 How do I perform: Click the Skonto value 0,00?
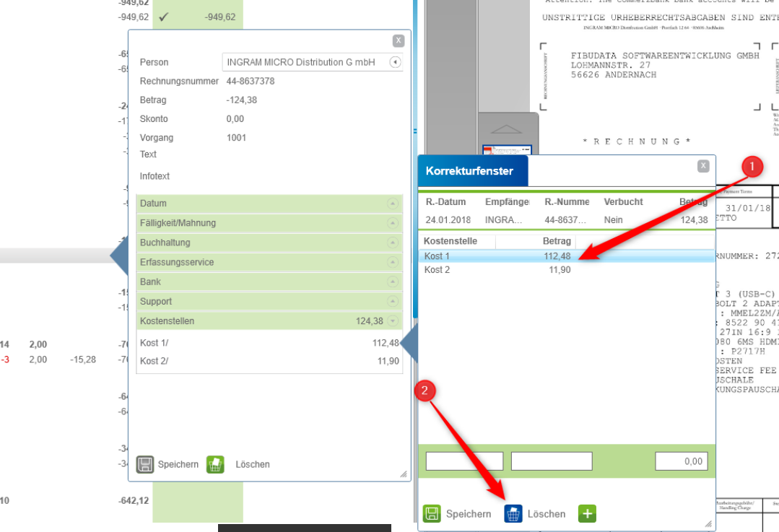(x=235, y=118)
